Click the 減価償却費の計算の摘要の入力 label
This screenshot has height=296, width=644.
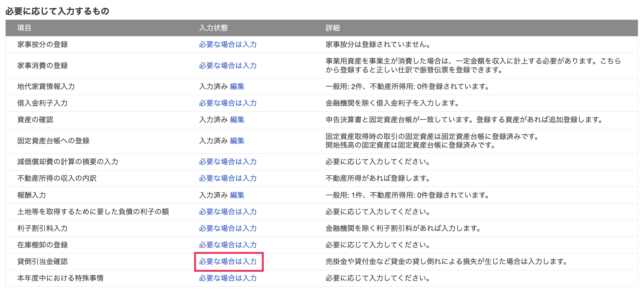coord(68,162)
